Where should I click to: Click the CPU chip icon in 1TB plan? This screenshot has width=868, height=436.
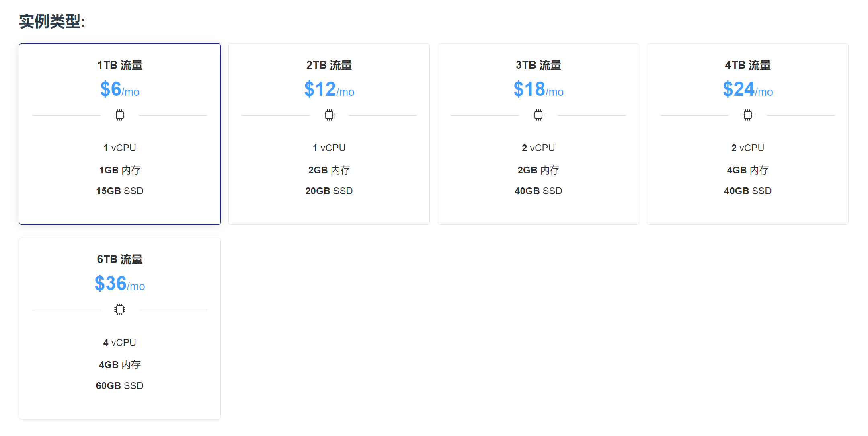[x=120, y=115]
